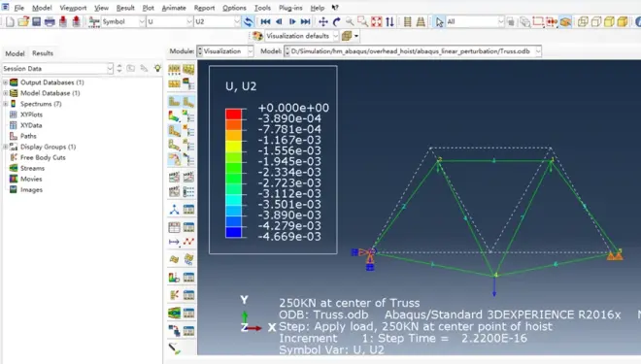Open the U2 component dropdown
Image resolution: width=641 pixels, height=364 pixels.
[x=218, y=21]
